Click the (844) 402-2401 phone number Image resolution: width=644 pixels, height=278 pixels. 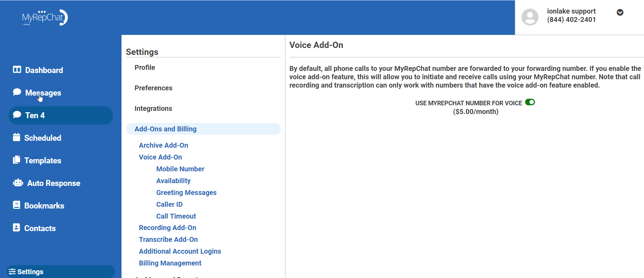(571, 20)
